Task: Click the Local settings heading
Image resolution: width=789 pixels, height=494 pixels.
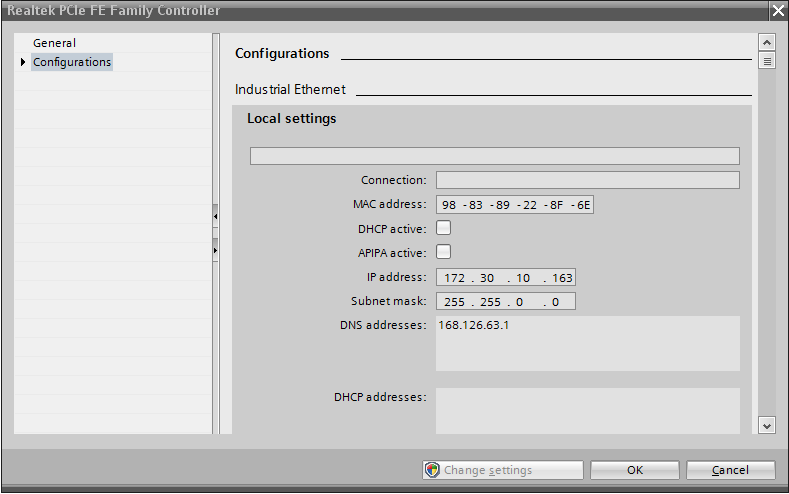Action: [291, 118]
